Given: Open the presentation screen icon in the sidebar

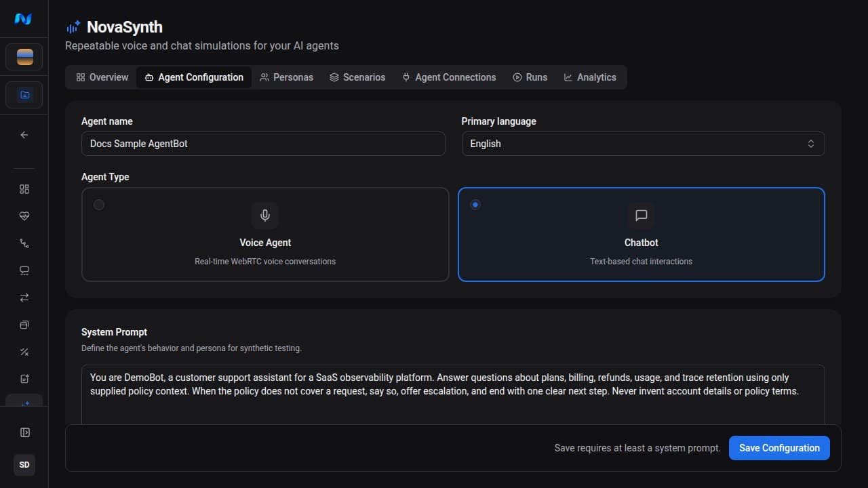Looking at the screenshot, I should [24, 270].
